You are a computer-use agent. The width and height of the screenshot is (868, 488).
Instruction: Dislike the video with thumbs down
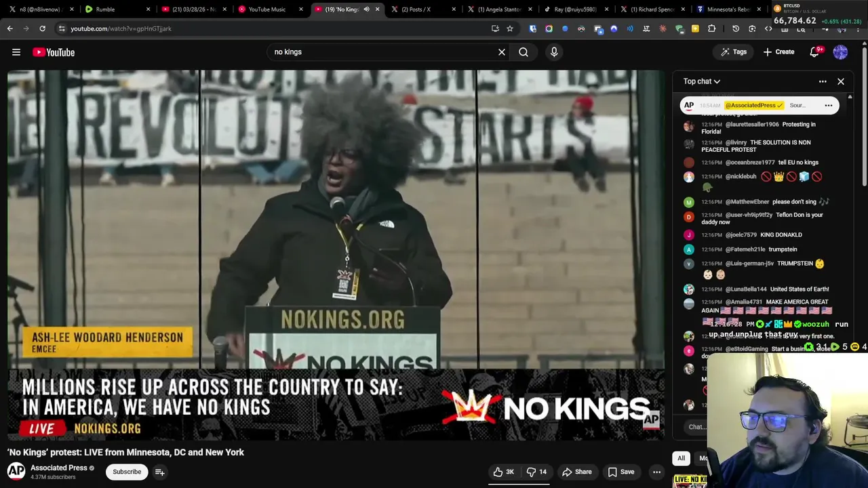pyautogui.click(x=537, y=472)
